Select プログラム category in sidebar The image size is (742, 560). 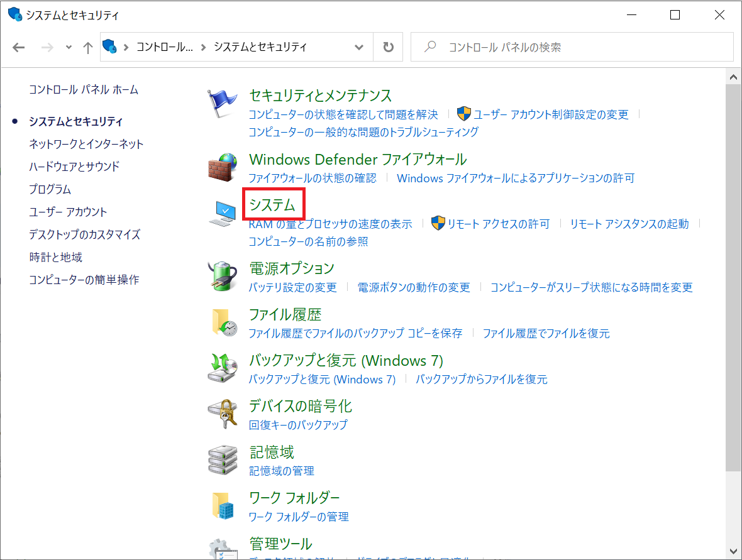50,189
